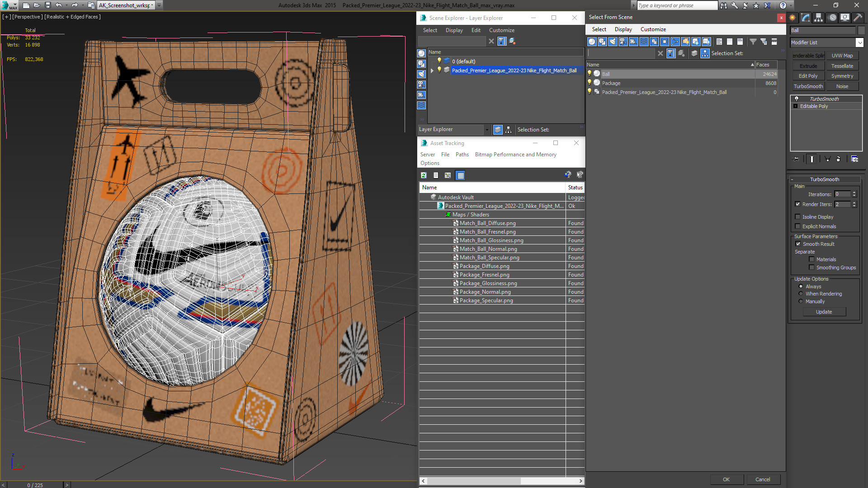The width and height of the screenshot is (868, 488).
Task: Click Create New Layer icon in Scene Explorer
Action: pyautogui.click(x=512, y=41)
